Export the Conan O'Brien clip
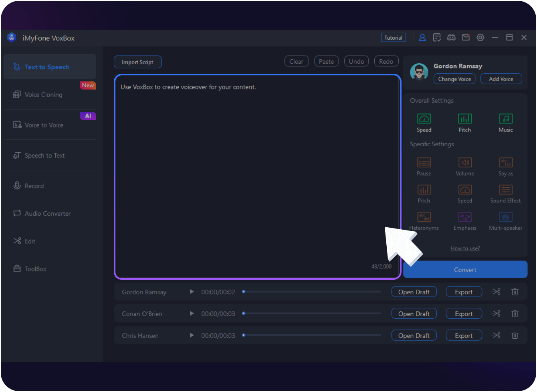 tap(464, 314)
